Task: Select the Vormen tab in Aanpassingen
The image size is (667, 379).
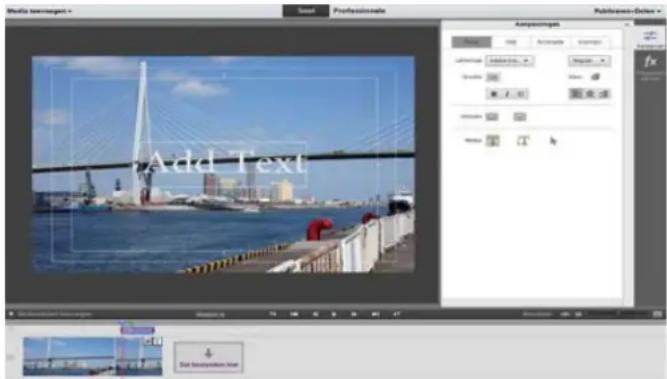Action: 590,42
